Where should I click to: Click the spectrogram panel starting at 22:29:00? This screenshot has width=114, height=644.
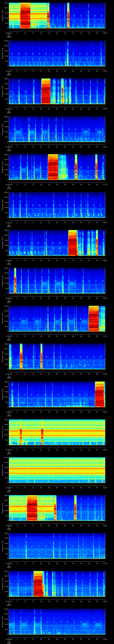[x=57, y=280]
